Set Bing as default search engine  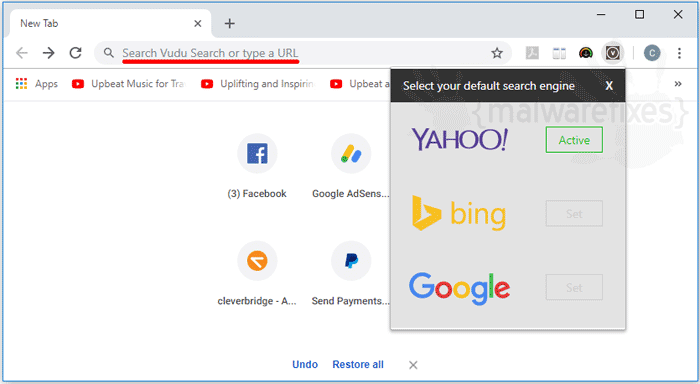tap(574, 213)
